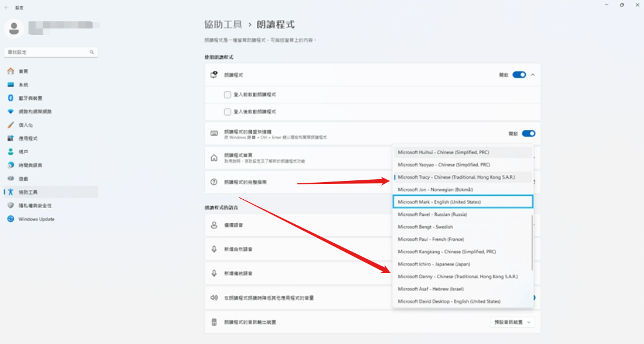Select Microsoft Huihui - Chinese (Simplified, PRC)

463,152
